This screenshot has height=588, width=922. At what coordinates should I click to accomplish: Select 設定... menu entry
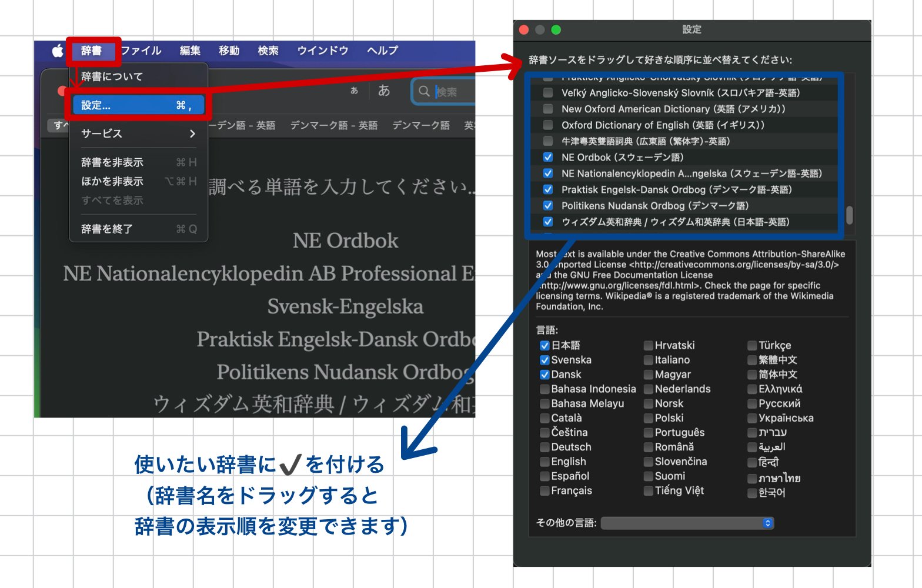(x=138, y=105)
